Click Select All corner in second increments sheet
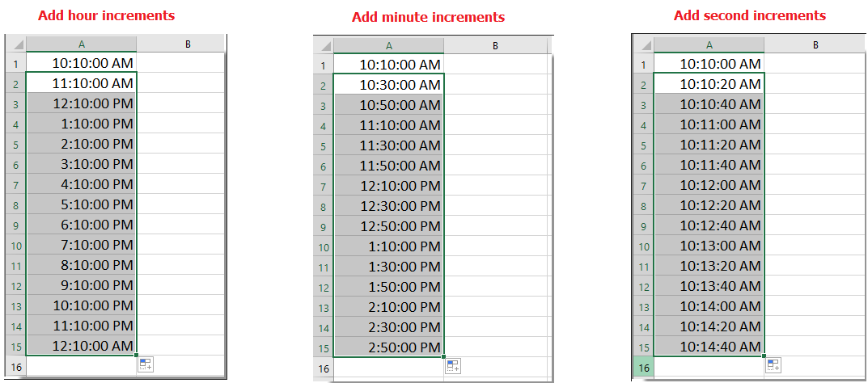Viewport: 868px width, 383px height. 643,45
